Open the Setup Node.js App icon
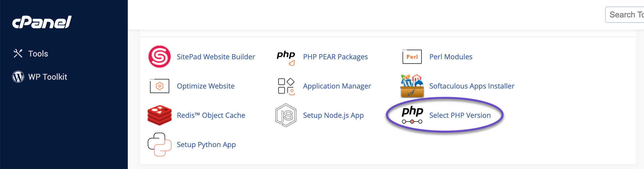The width and height of the screenshot is (644, 169). (286, 115)
